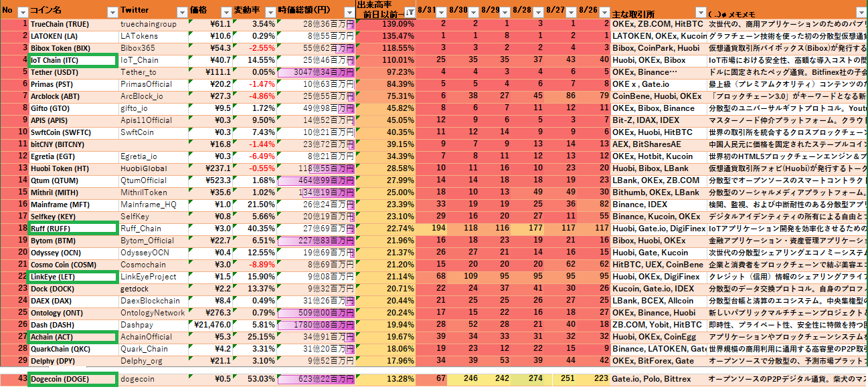Open the 変動率 column filter dropdown
Screen dimensions: 868x389
pyautogui.click(x=270, y=13)
